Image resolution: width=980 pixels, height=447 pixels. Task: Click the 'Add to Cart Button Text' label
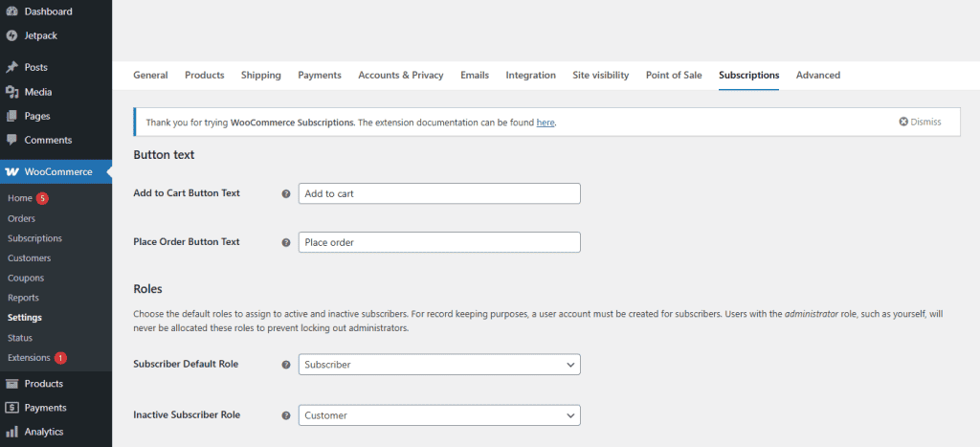point(187,193)
